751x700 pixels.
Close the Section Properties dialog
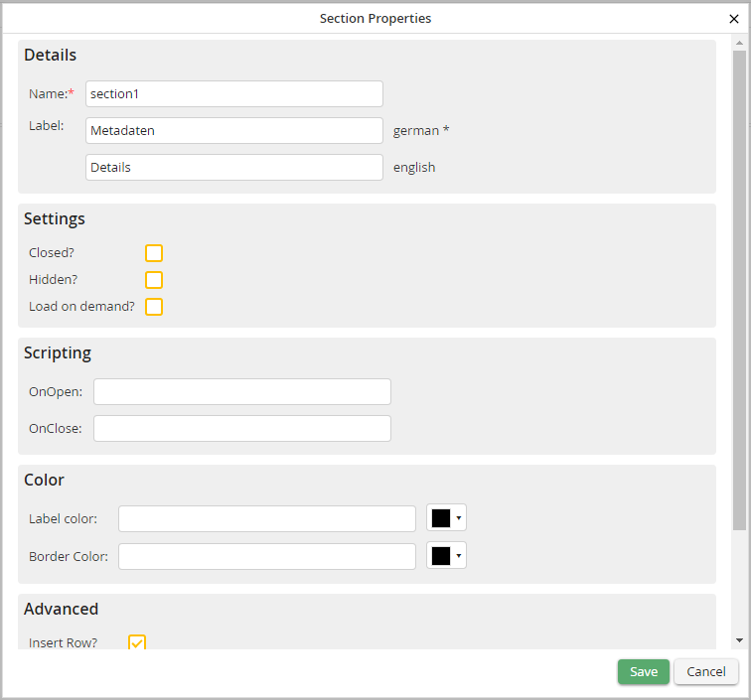point(733,19)
